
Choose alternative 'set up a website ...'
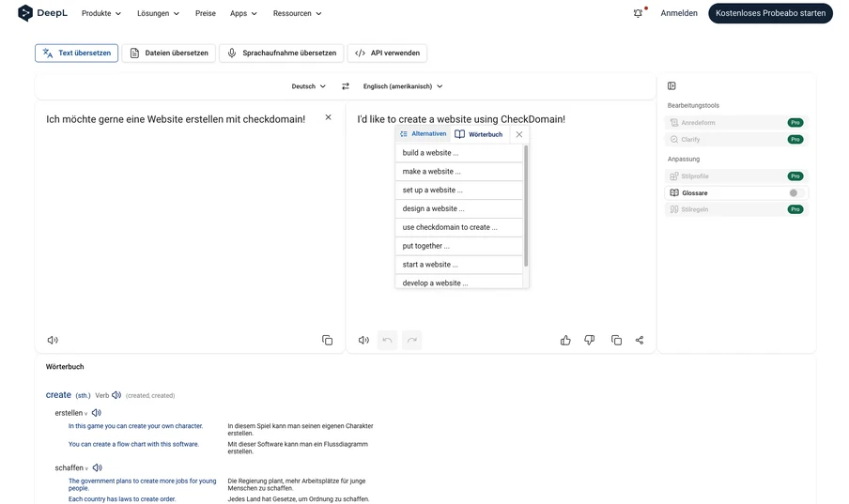pos(459,190)
